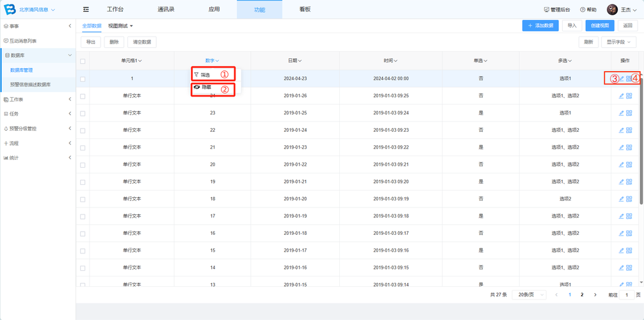Show QR code for row dated 2019-01-26
The image size is (644, 320).
click(629, 96)
